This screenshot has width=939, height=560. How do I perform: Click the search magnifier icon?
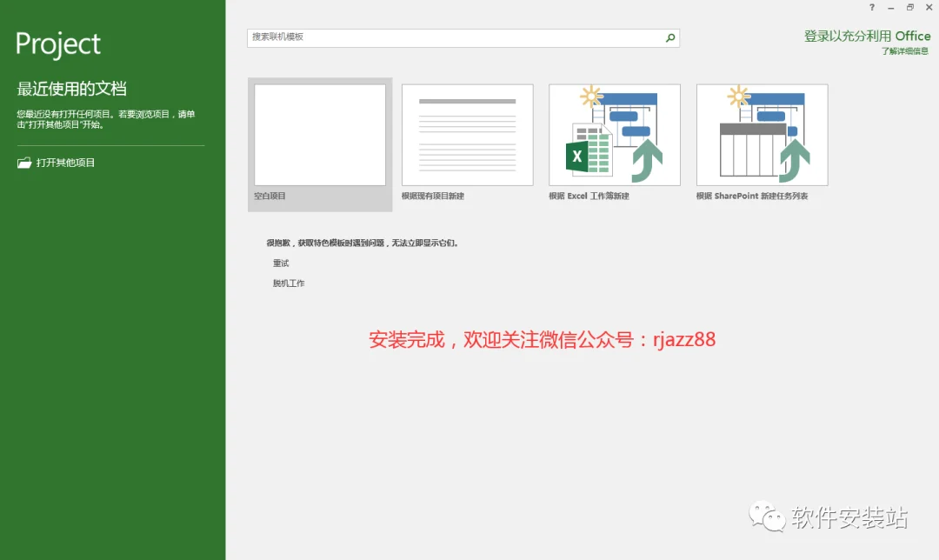[x=670, y=37]
